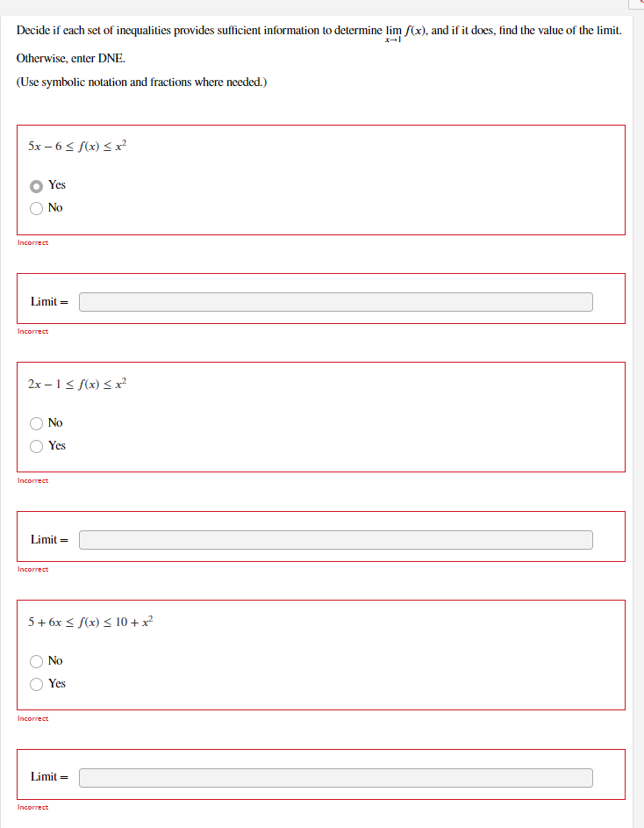Select No for the 5 + 6x inequality question
The height and width of the screenshot is (828, 644).
coord(36,661)
